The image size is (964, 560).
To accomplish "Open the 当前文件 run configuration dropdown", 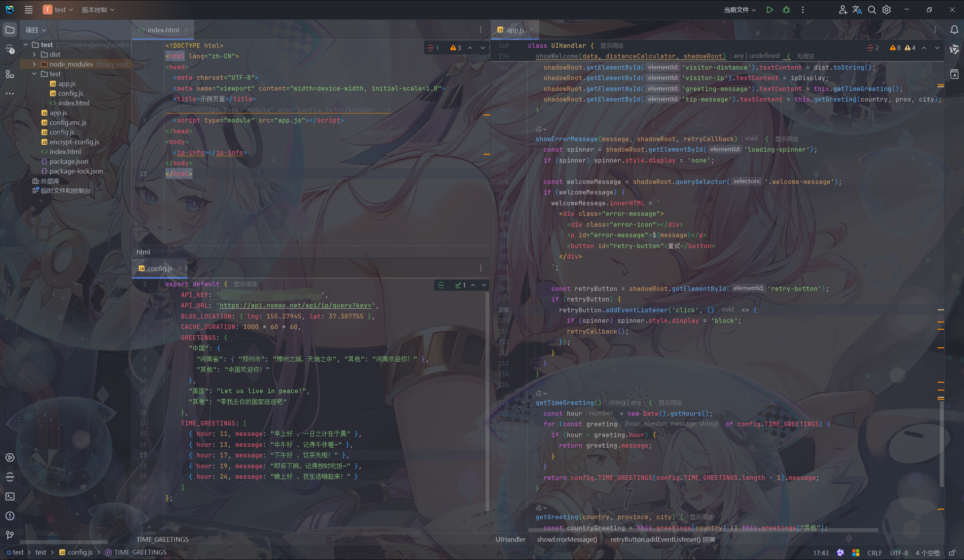I will [x=739, y=10].
